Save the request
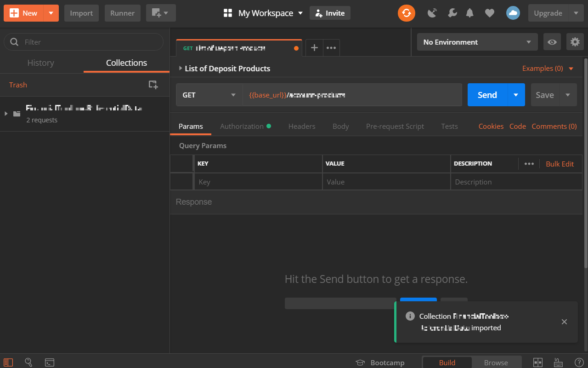This screenshot has width=588, height=368. coord(545,95)
